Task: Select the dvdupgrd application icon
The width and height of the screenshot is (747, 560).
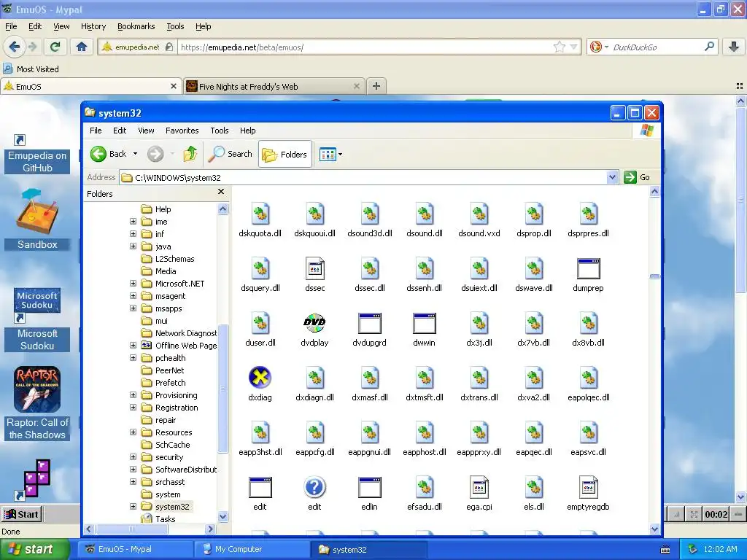Action: pyautogui.click(x=369, y=324)
